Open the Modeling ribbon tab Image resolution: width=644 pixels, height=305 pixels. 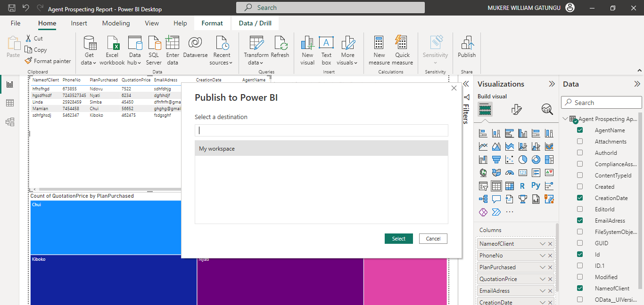(116, 23)
